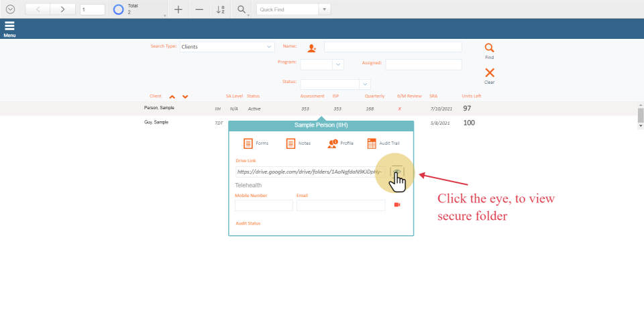This screenshot has height=315, width=644.
Task: Expand the Quick Find dropdown arrow
Action: (325, 9)
